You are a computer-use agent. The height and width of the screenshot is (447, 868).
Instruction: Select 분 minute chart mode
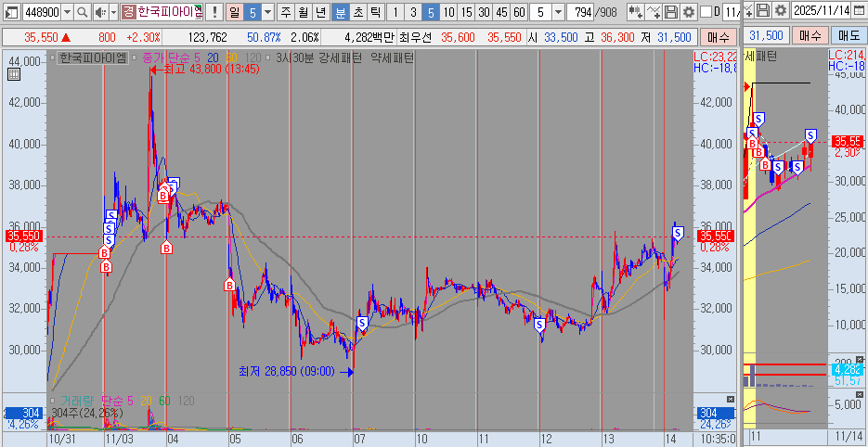[341, 12]
